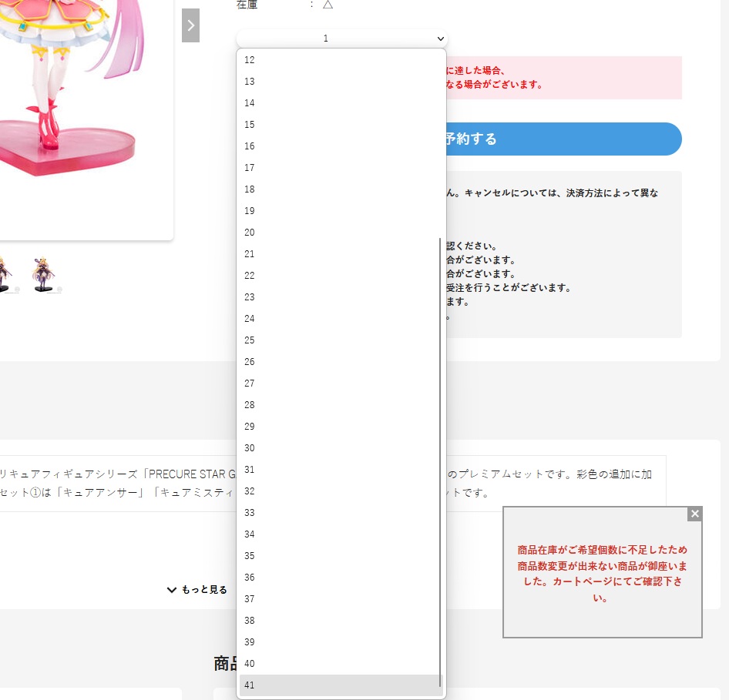Close the stock shortage popup

pyautogui.click(x=694, y=514)
